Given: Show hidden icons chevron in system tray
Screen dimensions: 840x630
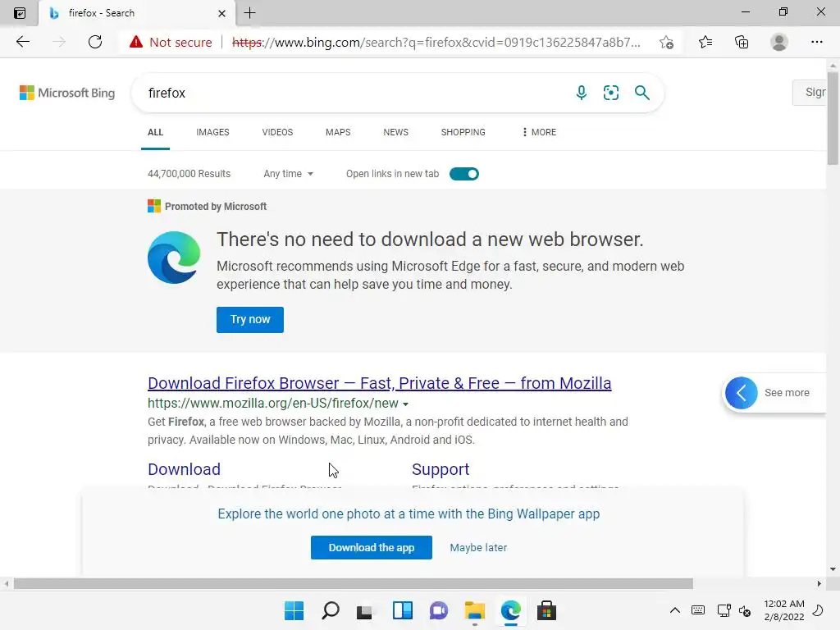Looking at the screenshot, I should [x=675, y=610].
